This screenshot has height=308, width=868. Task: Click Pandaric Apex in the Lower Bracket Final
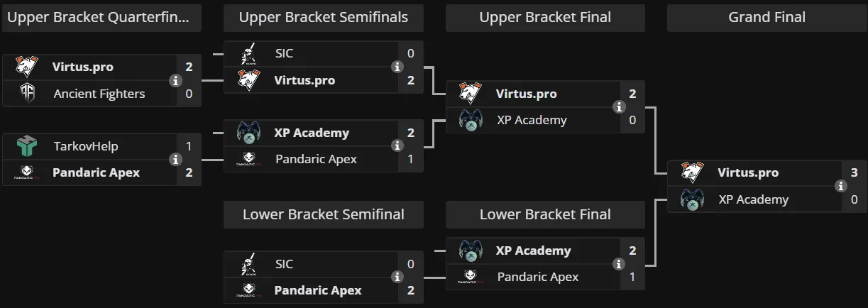coord(538,277)
